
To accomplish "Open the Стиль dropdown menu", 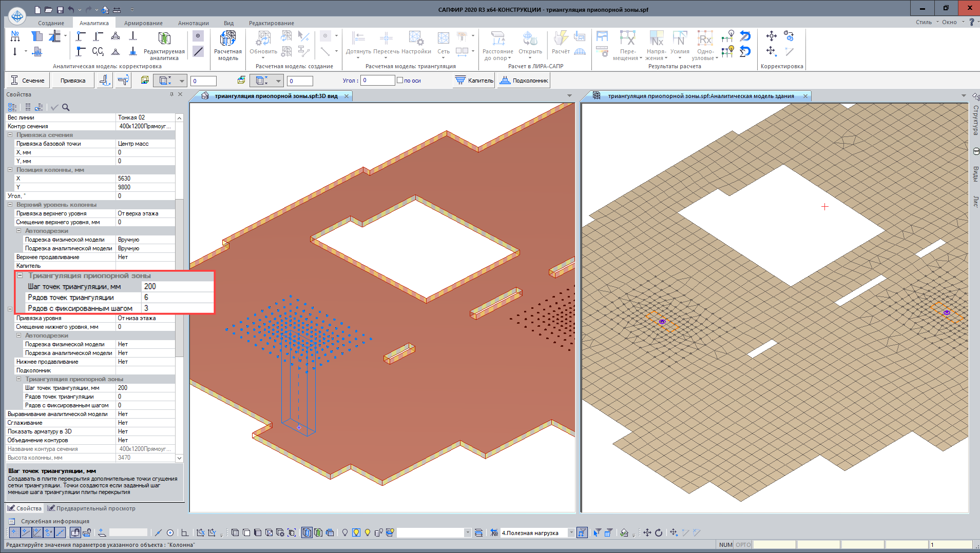I will pos(927,22).
